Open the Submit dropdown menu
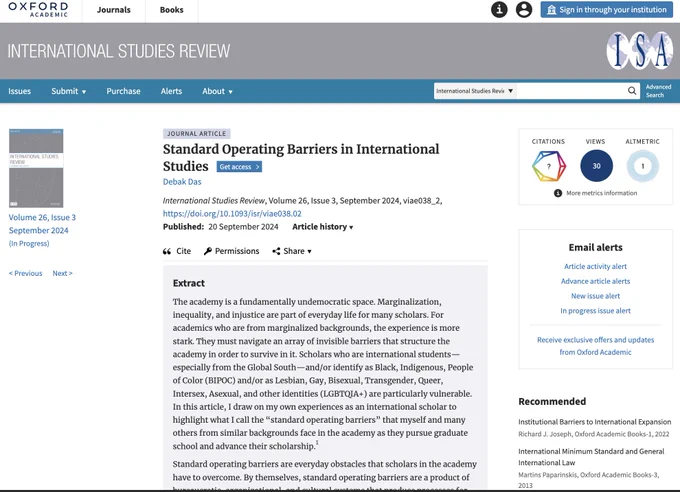This screenshot has width=680, height=492. pos(69,91)
